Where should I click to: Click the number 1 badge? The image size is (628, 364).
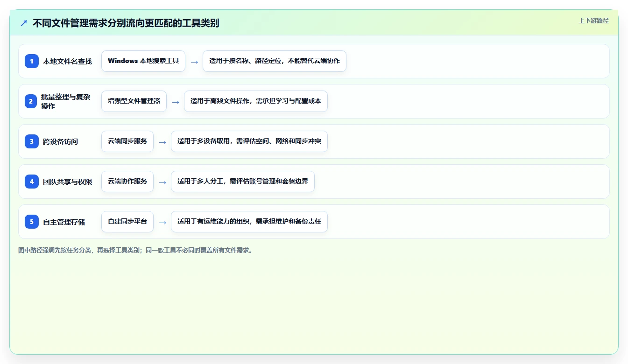(x=32, y=61)
